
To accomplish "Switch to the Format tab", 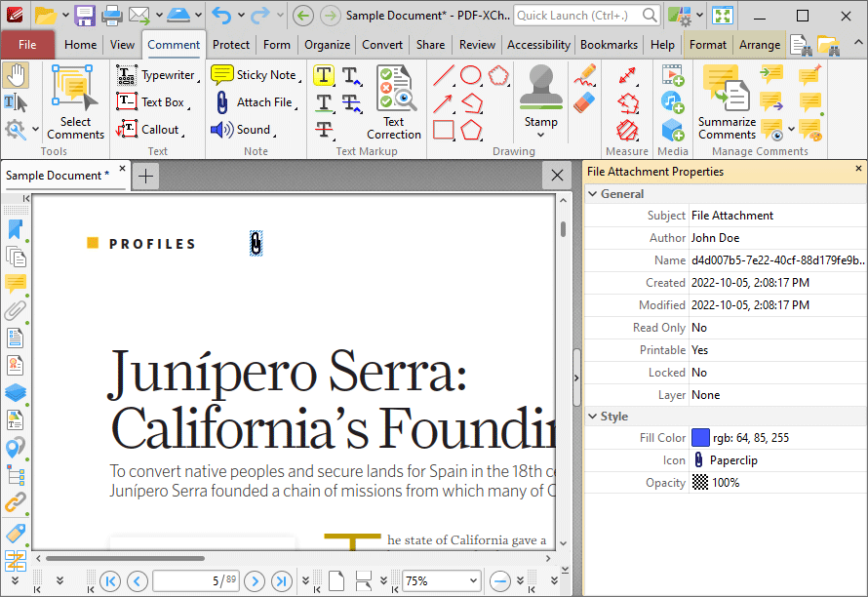I will tap(707, 45).
